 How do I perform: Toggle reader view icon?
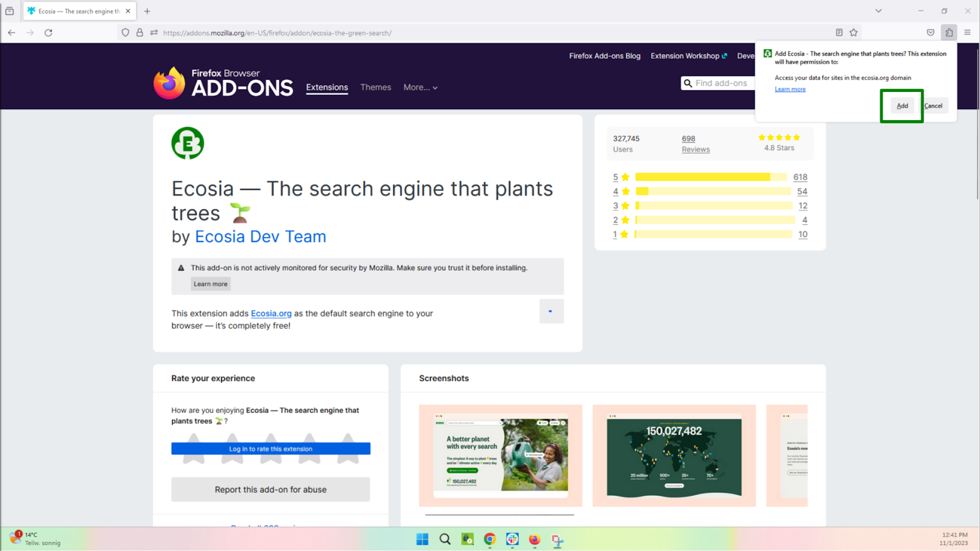pyautogui.click(x=839, y=32)
